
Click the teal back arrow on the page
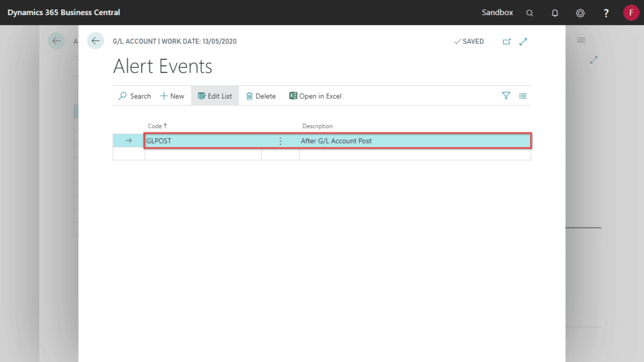(x=96, y=41)
